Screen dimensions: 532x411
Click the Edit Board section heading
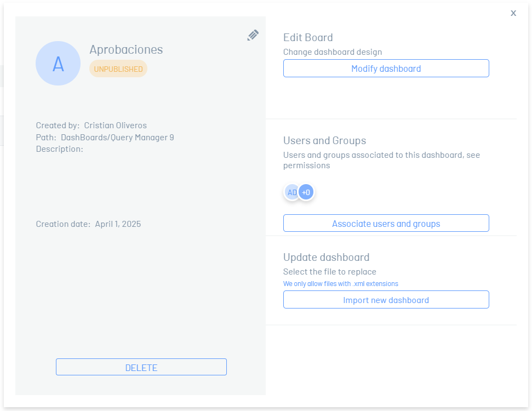point(308,37)
